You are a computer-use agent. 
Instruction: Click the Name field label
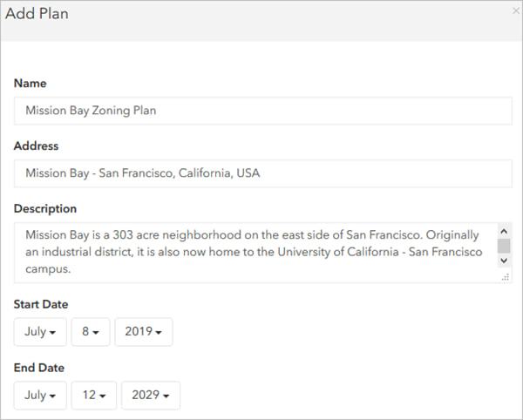tap(31, 84)
